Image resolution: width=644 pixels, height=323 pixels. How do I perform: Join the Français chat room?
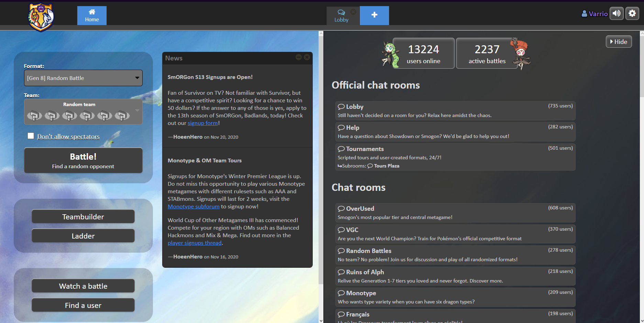tap(455, 316)
